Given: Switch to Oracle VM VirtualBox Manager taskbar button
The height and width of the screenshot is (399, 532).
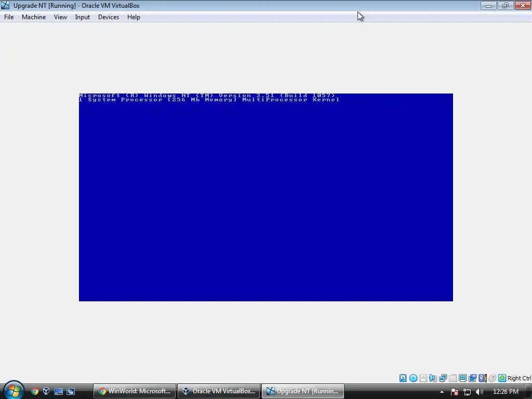Looking at the screenshot, I should 219,391.
